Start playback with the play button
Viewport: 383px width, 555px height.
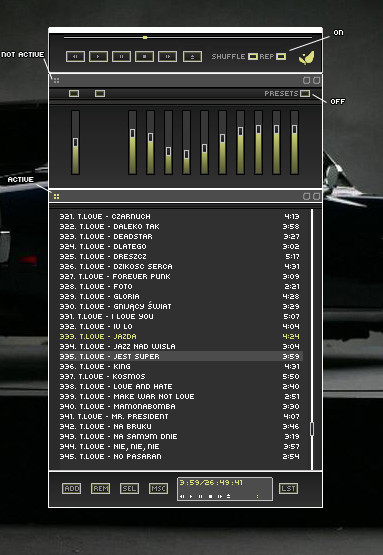[x=98, y=56]
